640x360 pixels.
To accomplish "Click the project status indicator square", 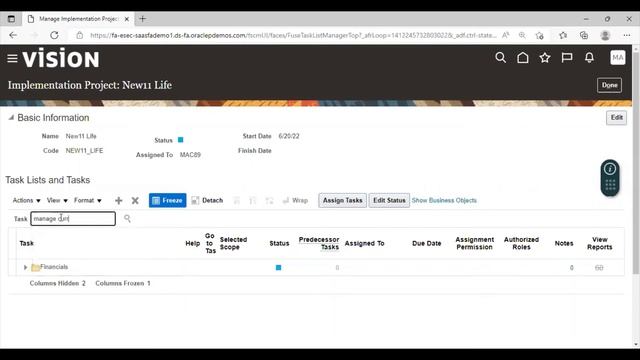I will [x=180, y=140].
